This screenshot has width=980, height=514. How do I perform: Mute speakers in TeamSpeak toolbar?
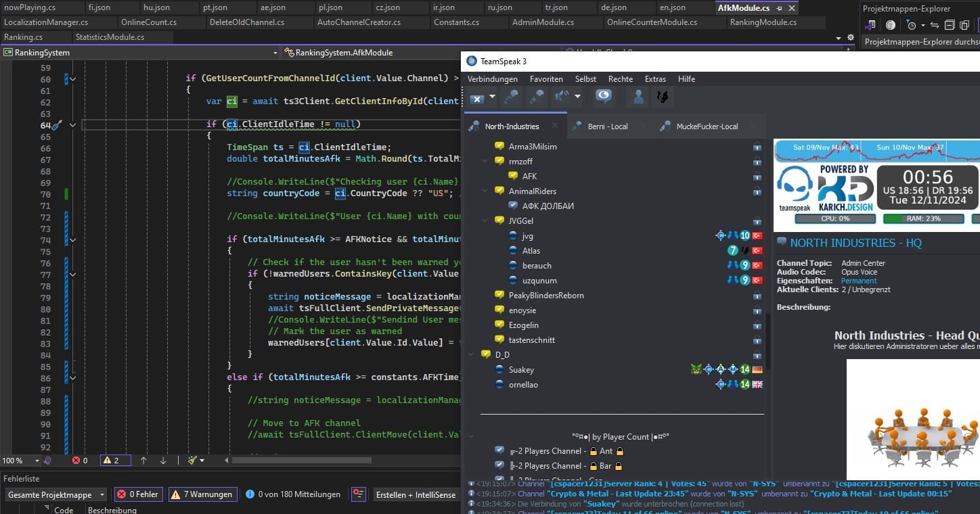pos(562,97)
